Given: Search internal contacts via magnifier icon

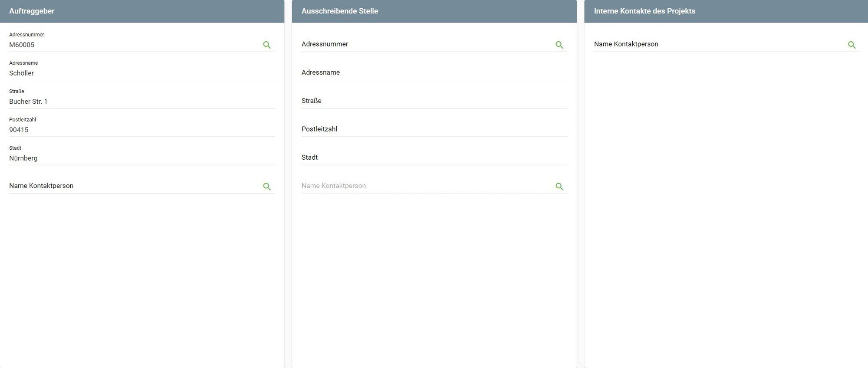Looking at the screenshot, I should (852, 45).
